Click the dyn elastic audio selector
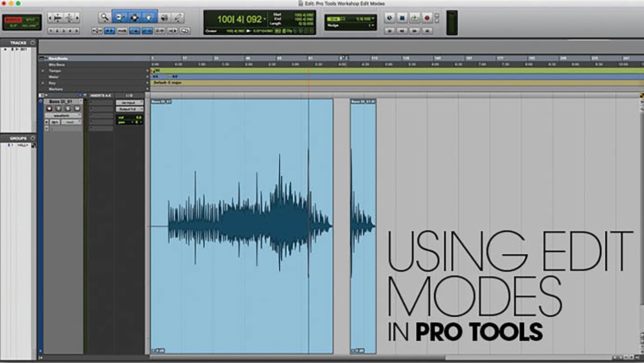Viewport: 644px width, 363px height. [x=55, y=122]
